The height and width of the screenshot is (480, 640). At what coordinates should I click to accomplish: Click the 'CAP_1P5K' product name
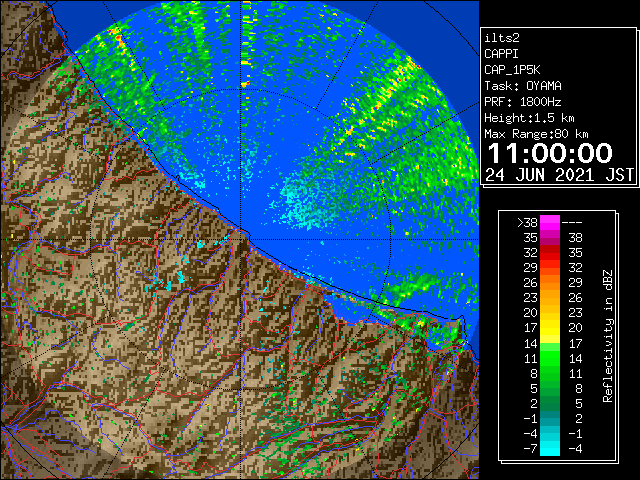[512, 70]
